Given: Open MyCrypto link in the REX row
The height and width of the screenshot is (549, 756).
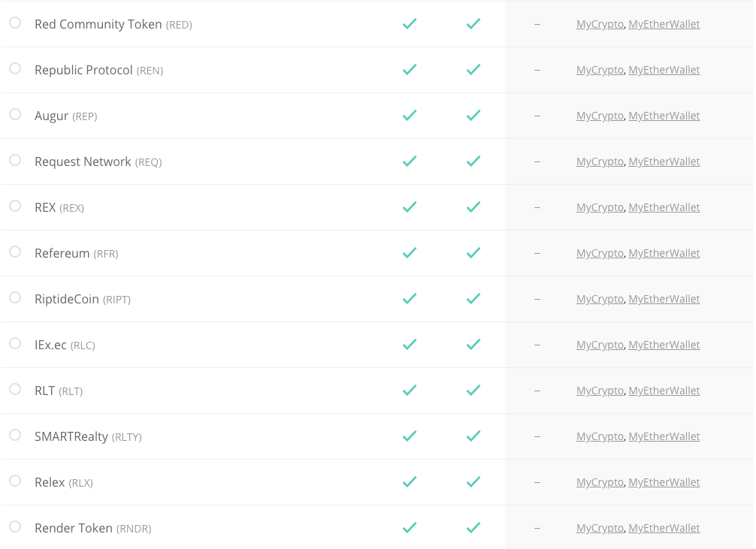Looking at the screenshot, I should pyautogui.click(x=600, y=207).
